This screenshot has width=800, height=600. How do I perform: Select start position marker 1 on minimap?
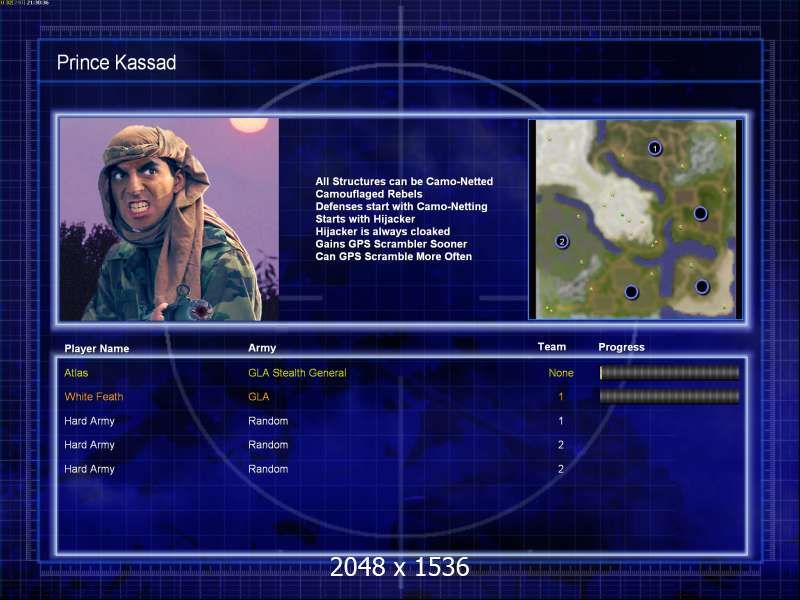coord(655,148)
